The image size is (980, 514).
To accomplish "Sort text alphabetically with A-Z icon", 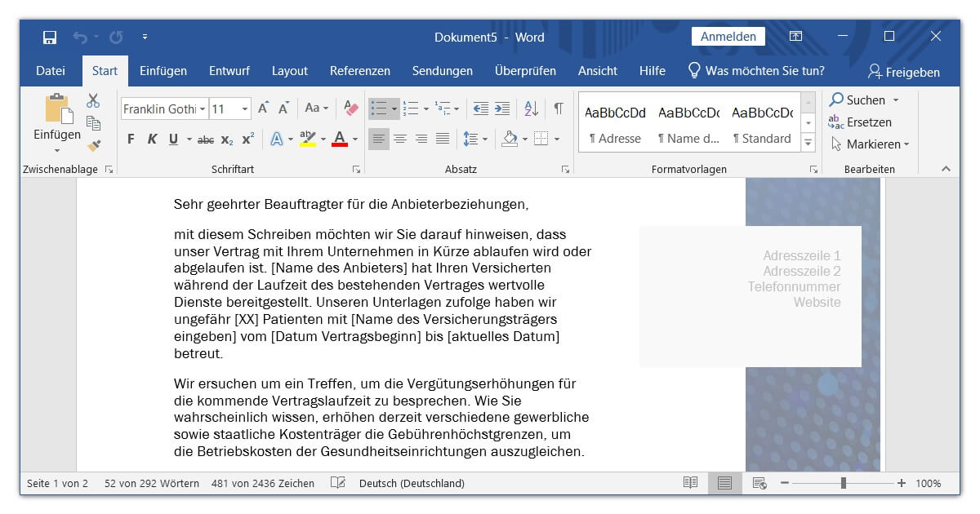I will click(x=532, y=107).
